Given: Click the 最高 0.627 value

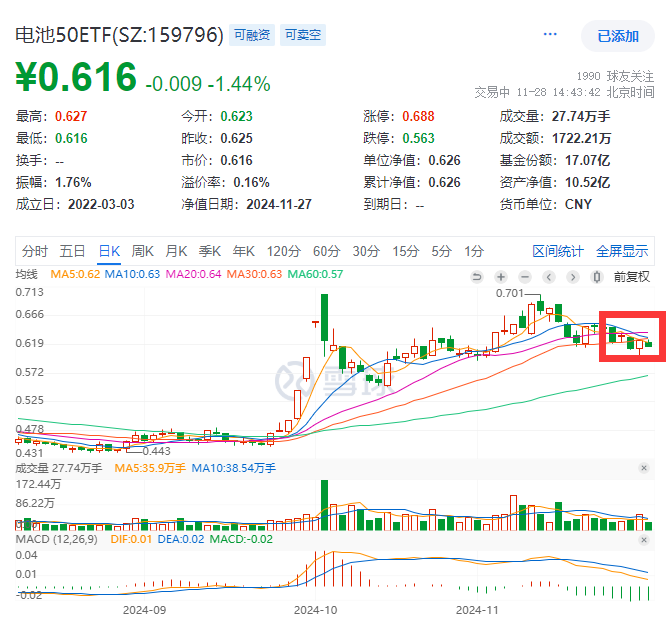Looking at the screenshot, I should pos(71,116).
